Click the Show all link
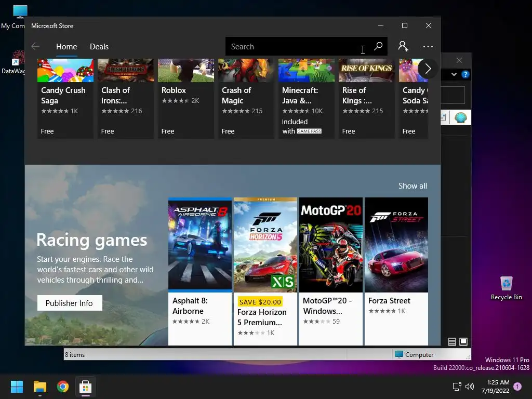The image size is (532, 399). (413, 185)
